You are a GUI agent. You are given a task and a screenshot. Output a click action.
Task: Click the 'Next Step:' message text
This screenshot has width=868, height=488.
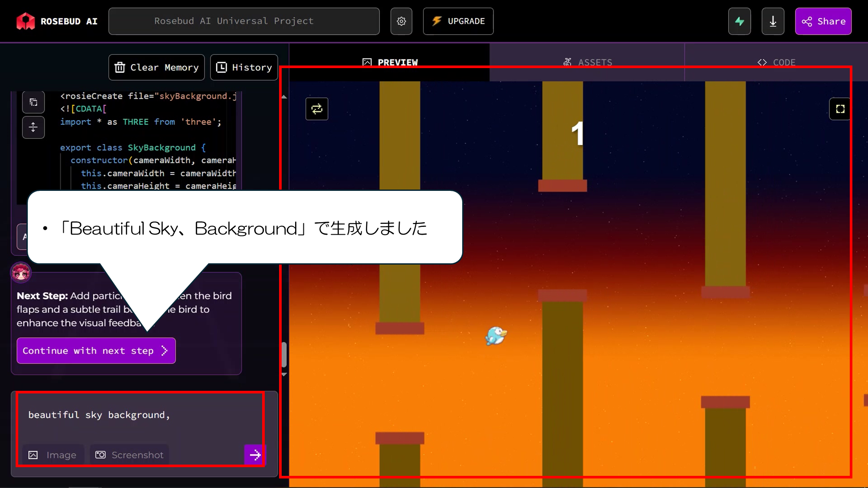42,296
